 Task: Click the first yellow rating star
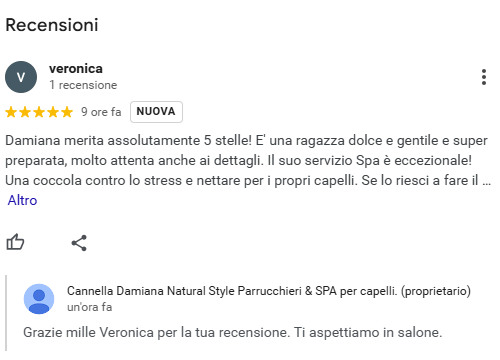tap(11, 112)
